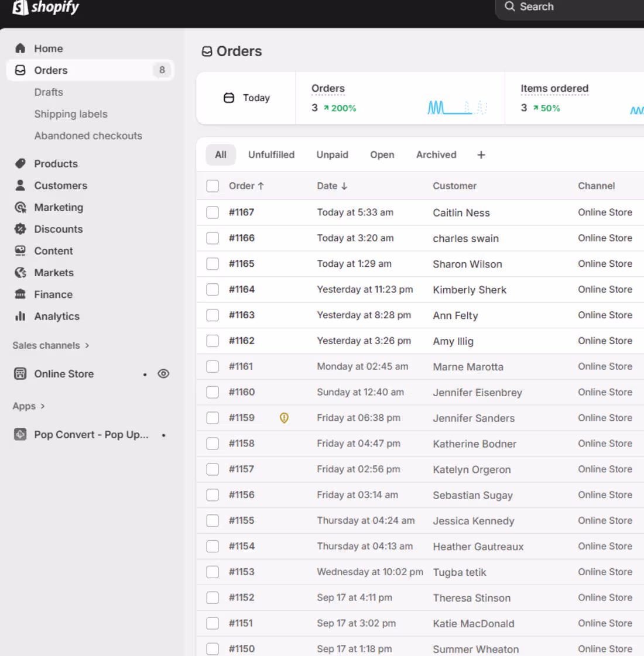Tick the select-all orders checkbox
Image resolution: width=644 pixels, height=656 pixels.
(213, 186)
